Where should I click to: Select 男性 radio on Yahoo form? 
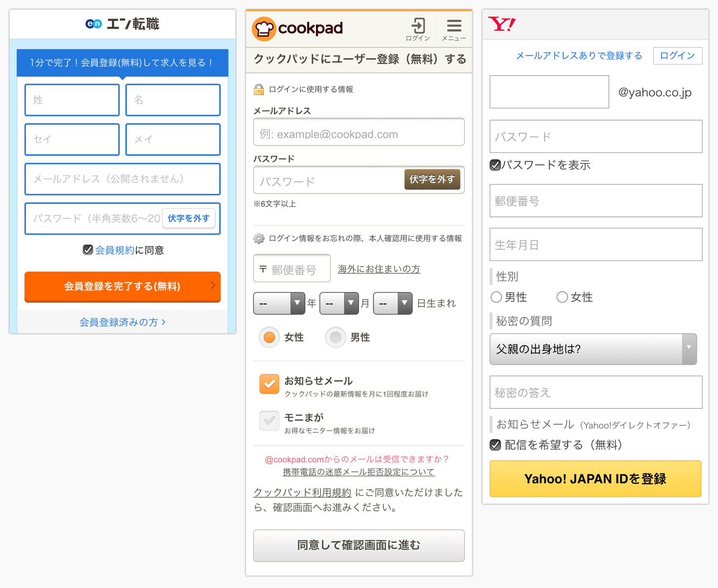(x=496, y=297)
